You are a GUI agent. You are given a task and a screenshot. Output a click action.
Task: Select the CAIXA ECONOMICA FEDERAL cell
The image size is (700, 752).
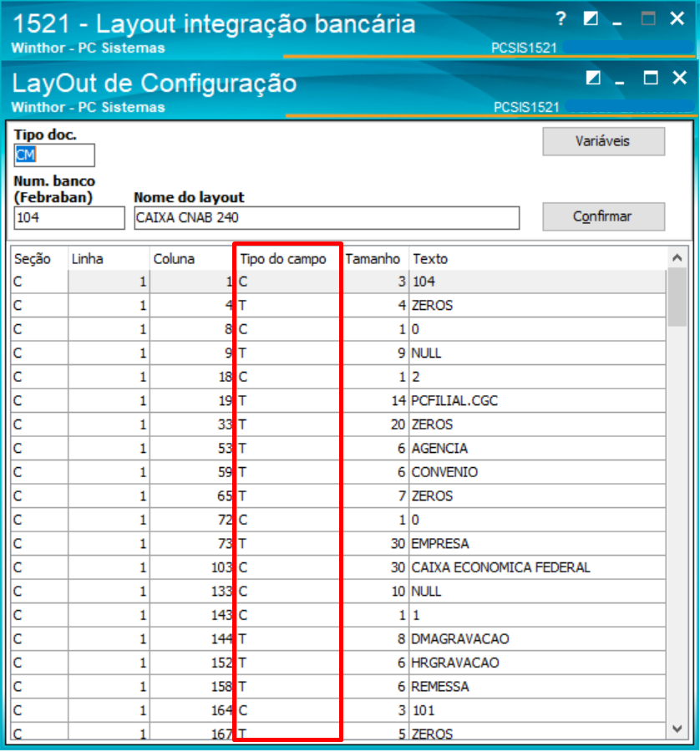(537, 568)
